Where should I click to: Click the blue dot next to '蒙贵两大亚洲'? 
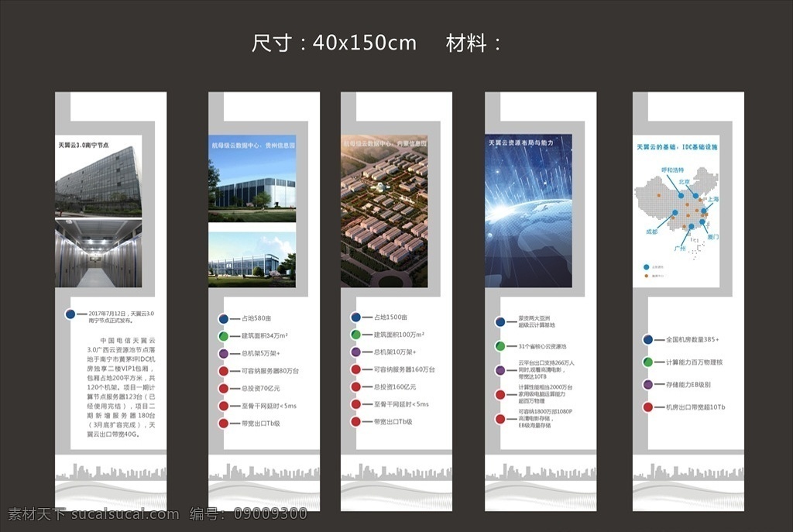pos(499,322)
